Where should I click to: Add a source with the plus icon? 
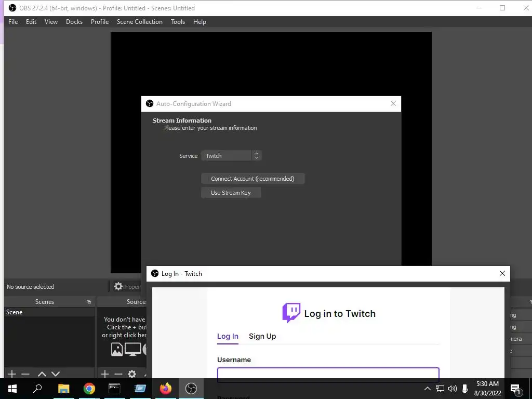click(x=105, y=374)
